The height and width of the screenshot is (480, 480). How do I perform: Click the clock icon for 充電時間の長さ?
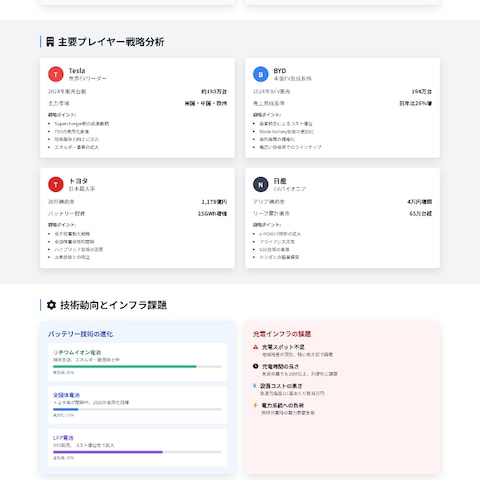[x=256, y=366]
